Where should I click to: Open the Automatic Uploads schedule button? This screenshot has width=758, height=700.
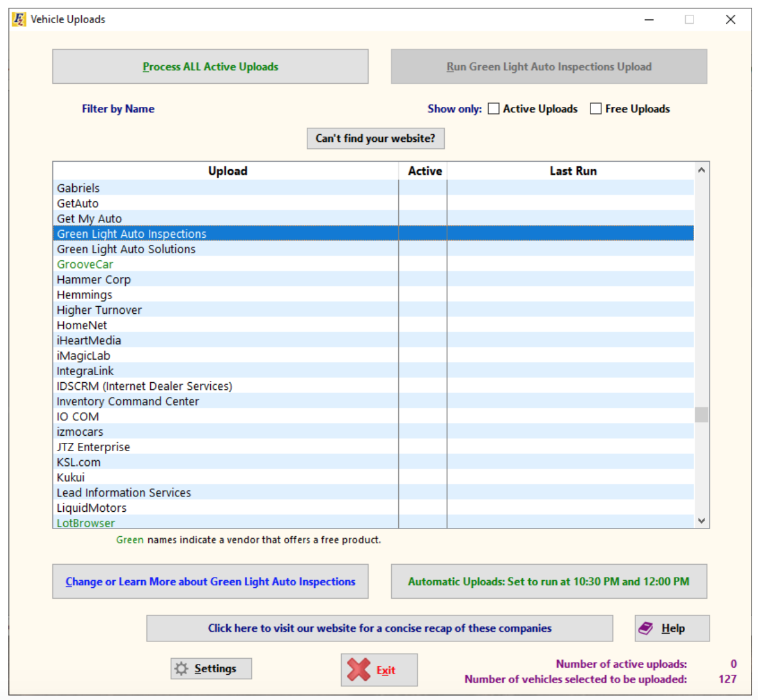(549, 581)
